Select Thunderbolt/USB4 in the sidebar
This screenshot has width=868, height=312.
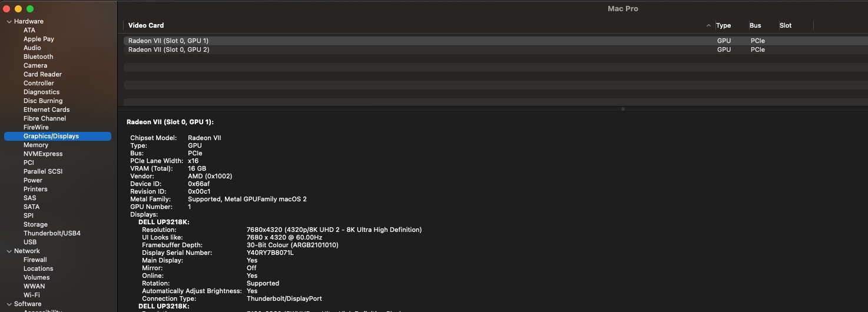tap(52, 233)
